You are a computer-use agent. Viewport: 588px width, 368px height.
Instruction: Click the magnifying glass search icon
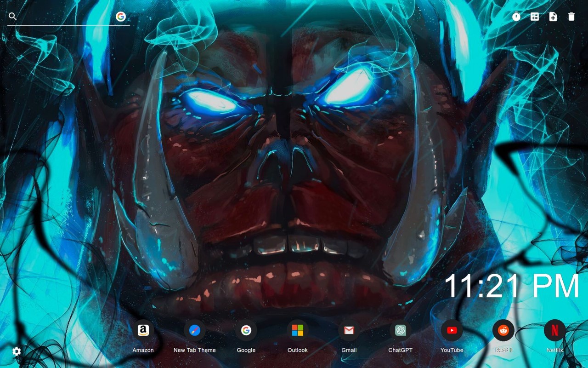13,17
